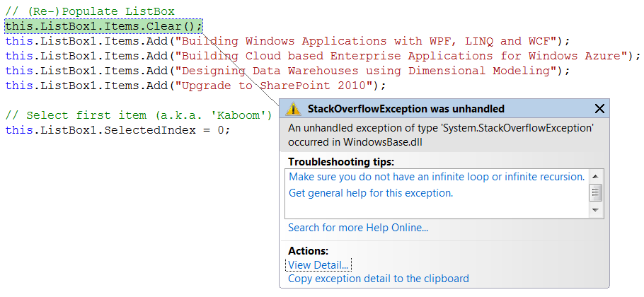Open the View Detail... link
Screen dimensions: 644x297
coord(318,265)
